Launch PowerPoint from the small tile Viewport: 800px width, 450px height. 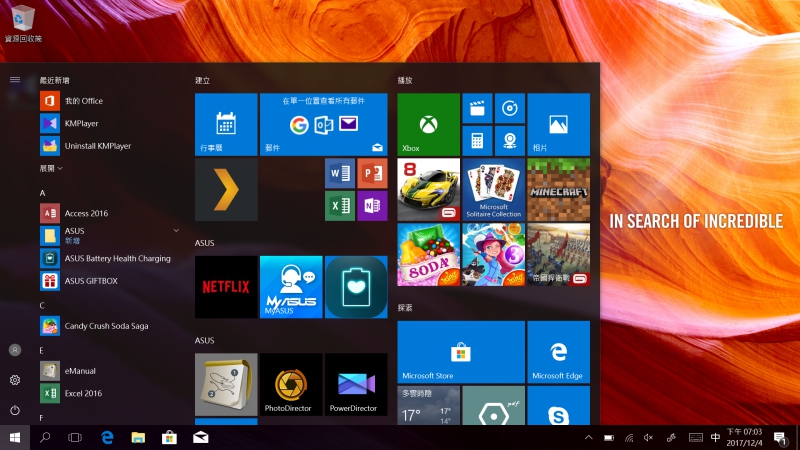372,173
